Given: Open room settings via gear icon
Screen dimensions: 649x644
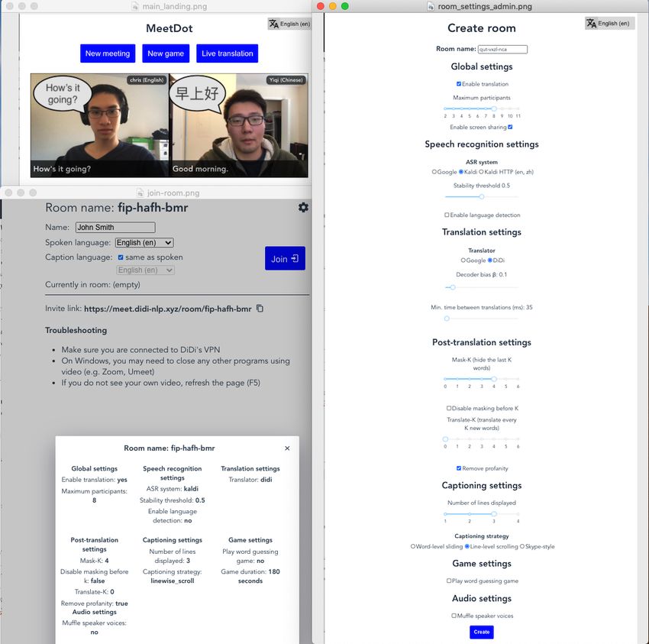Looking at the screenshot, I should pos(303,207).
